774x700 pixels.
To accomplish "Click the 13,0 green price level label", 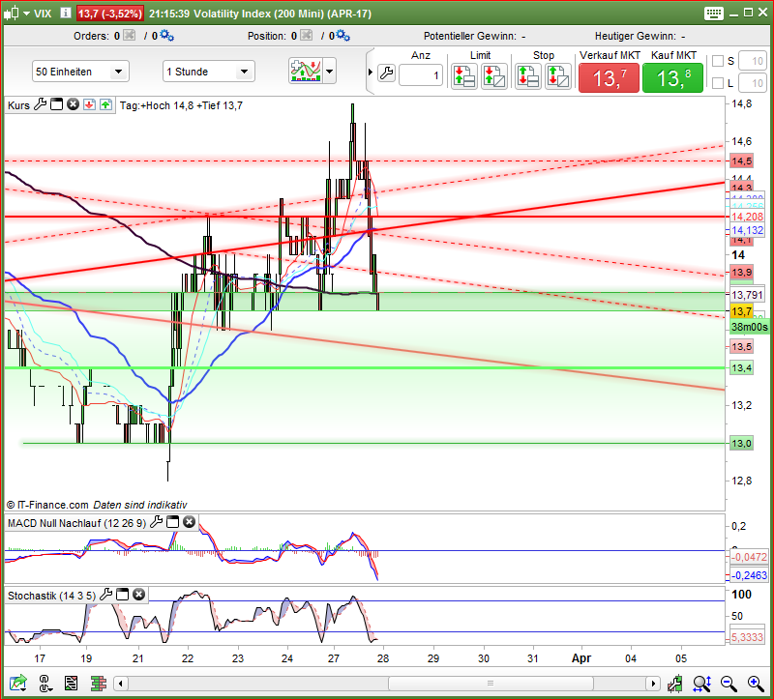I will tap(741, 443).
